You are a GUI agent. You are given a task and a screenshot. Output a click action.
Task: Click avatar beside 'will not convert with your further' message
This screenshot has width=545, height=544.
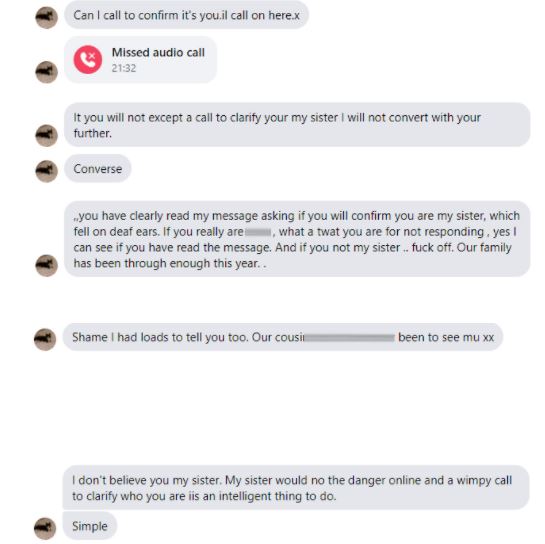(47, 135)
